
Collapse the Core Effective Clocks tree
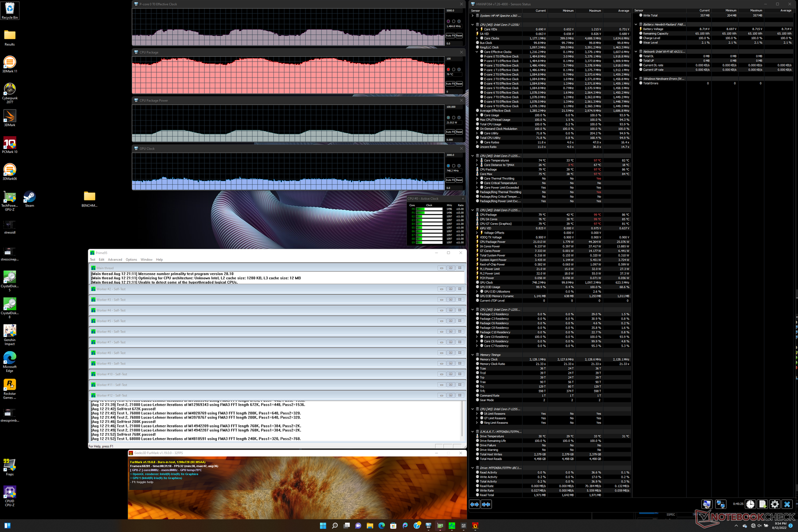pos(477,52)
